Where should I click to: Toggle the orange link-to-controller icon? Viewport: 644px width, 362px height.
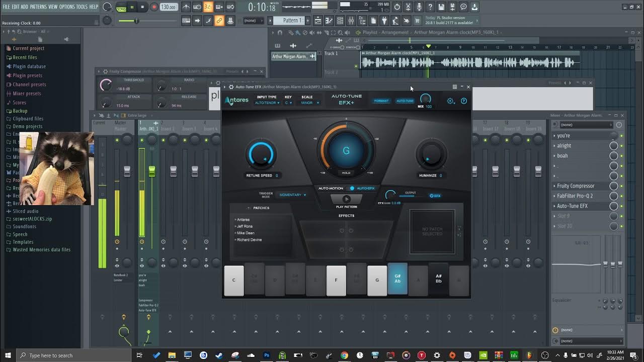[x=219, y=21]
